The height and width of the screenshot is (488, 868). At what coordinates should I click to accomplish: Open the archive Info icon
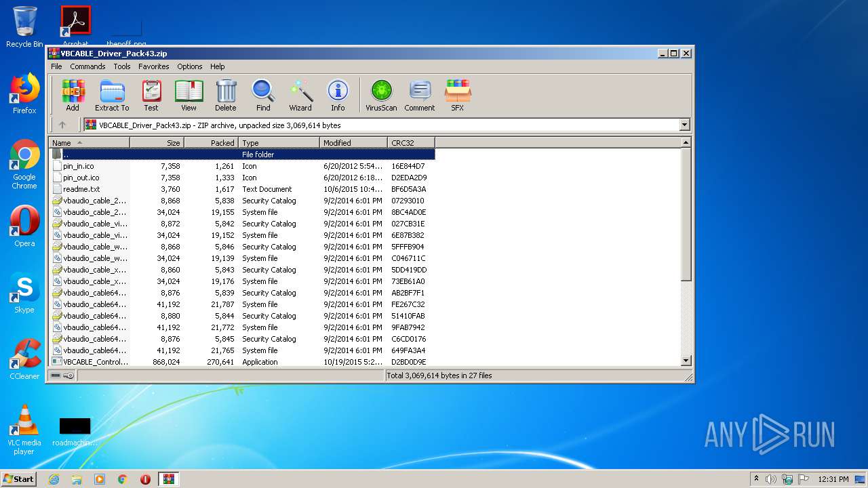click(x=338, y=95)
